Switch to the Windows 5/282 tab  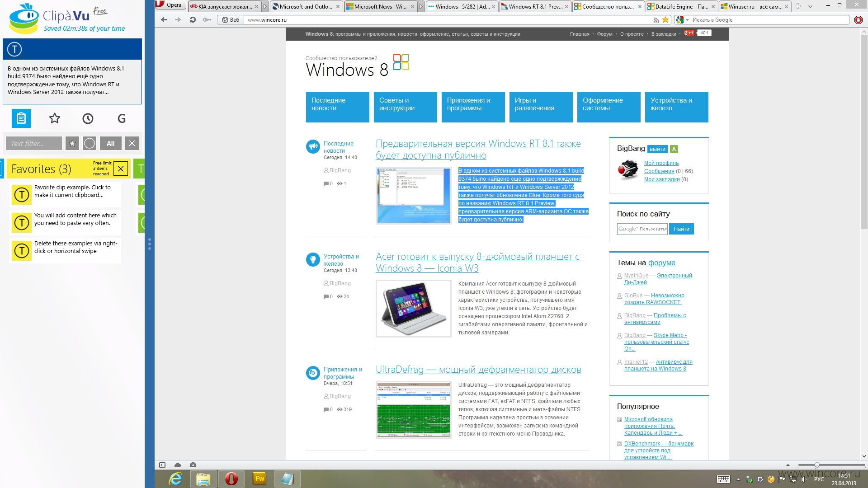462,6
